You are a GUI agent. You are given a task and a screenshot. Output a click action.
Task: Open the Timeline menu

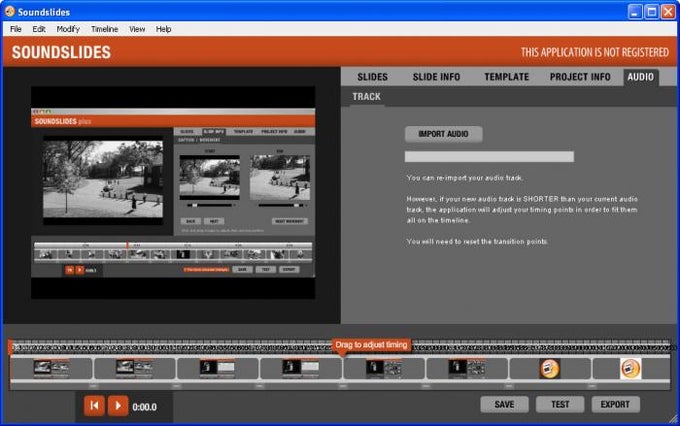(x=105, y=29)
